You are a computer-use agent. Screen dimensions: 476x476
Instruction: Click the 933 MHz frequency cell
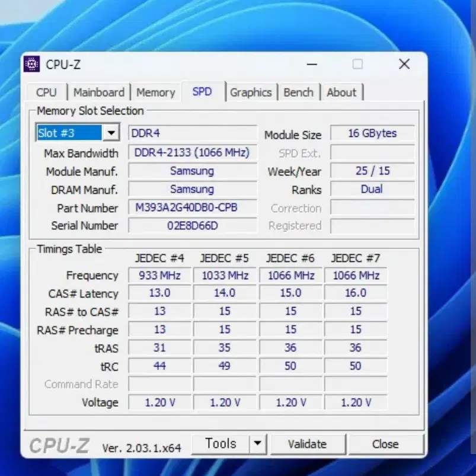(159, 276)
